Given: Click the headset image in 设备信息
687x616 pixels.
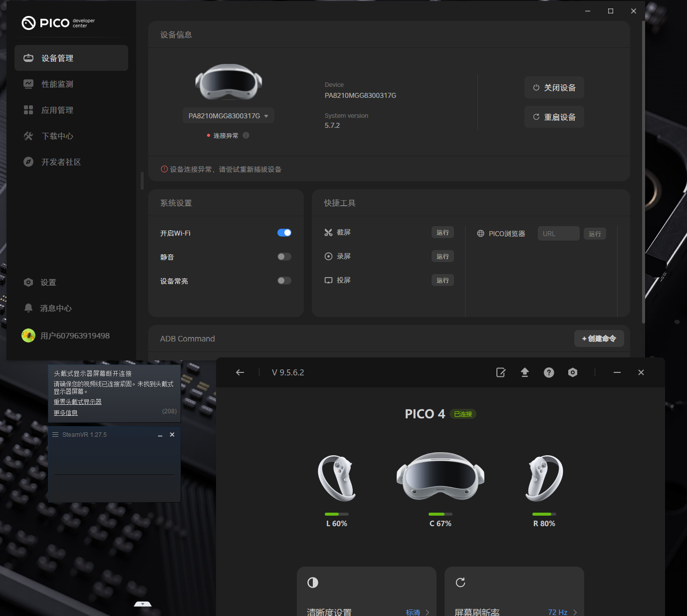Looking at the screenshot, I should 229,81.
